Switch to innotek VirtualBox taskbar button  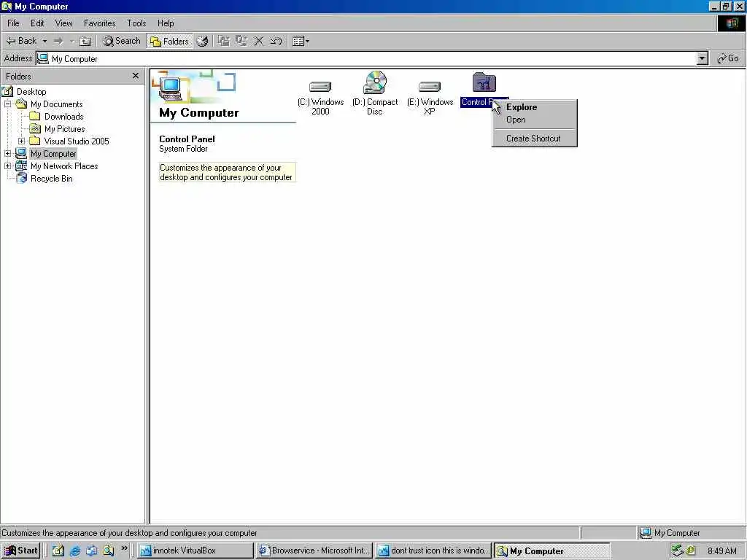click(196, 551)
